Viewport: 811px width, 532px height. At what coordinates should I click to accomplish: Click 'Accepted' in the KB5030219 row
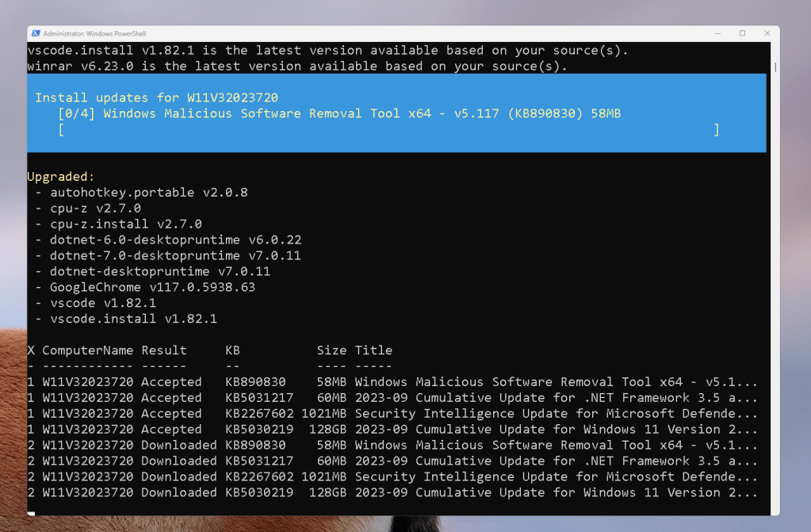[x=171, y=430]
